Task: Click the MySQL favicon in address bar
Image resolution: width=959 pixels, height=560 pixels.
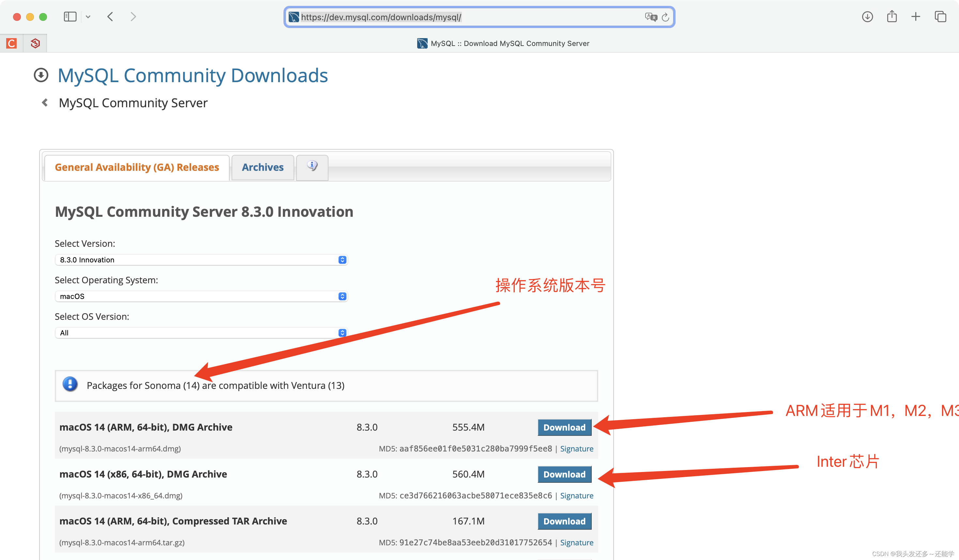Action: [294, 17]
